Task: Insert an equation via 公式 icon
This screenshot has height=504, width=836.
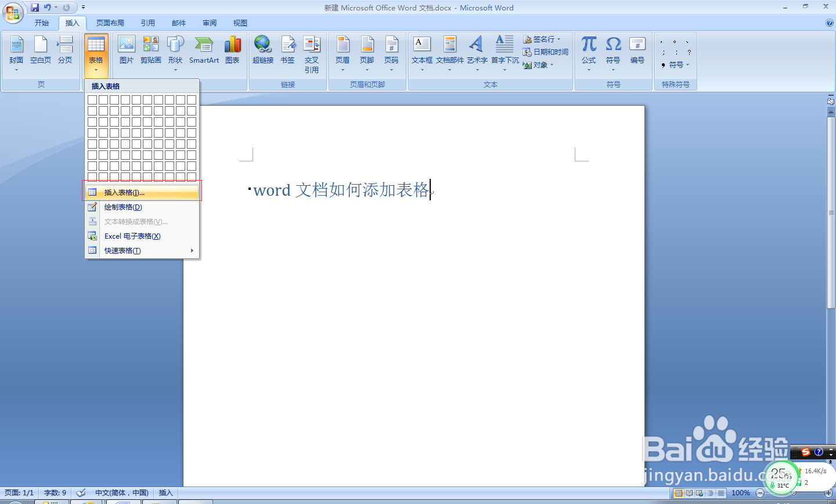Action: click(x=588, y=49)
